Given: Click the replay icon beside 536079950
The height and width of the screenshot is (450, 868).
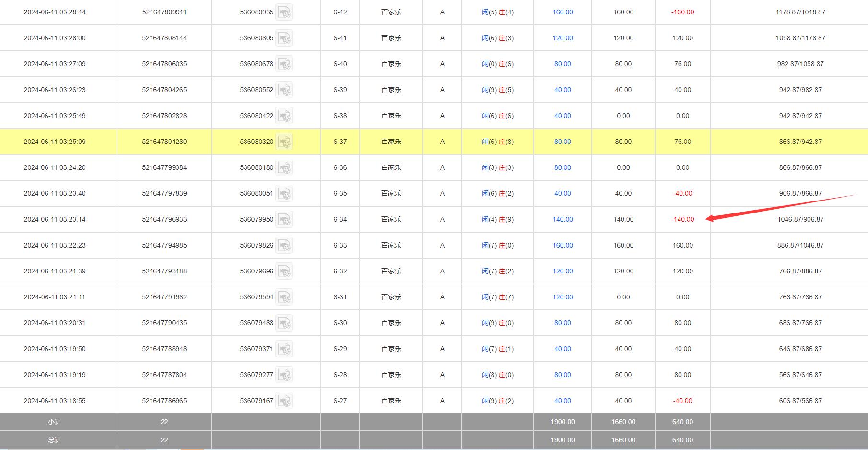Looking at the screenshot, I should tap(284, 220).
